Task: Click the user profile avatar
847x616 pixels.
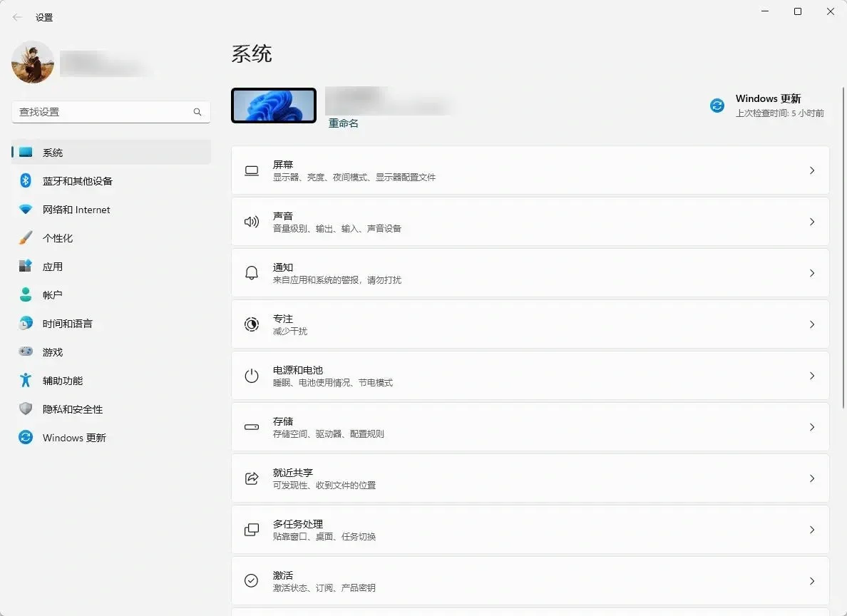Action: [32, 63]
